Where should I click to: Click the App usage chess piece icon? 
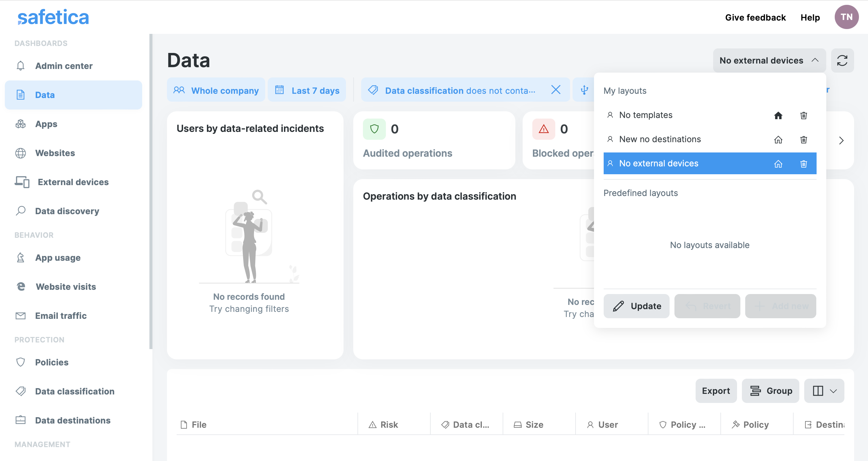point(21,257)
